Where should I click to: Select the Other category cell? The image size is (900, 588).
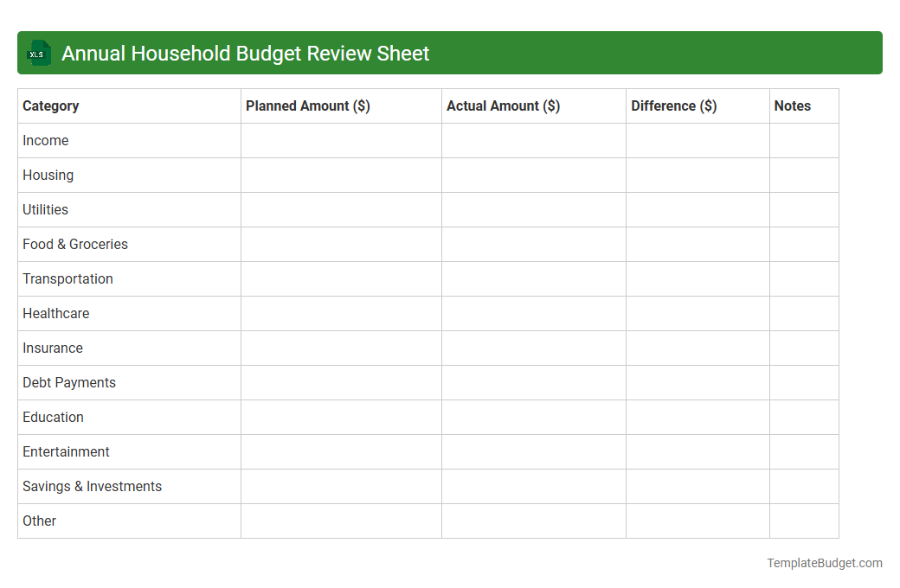[x=39, y=521]
